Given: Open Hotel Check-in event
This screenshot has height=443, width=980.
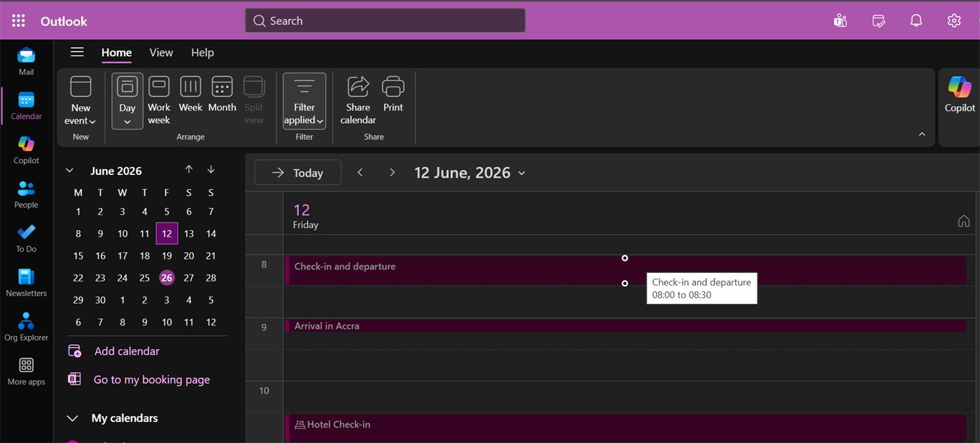Looking at the screenshot, I should coord(625,428).
